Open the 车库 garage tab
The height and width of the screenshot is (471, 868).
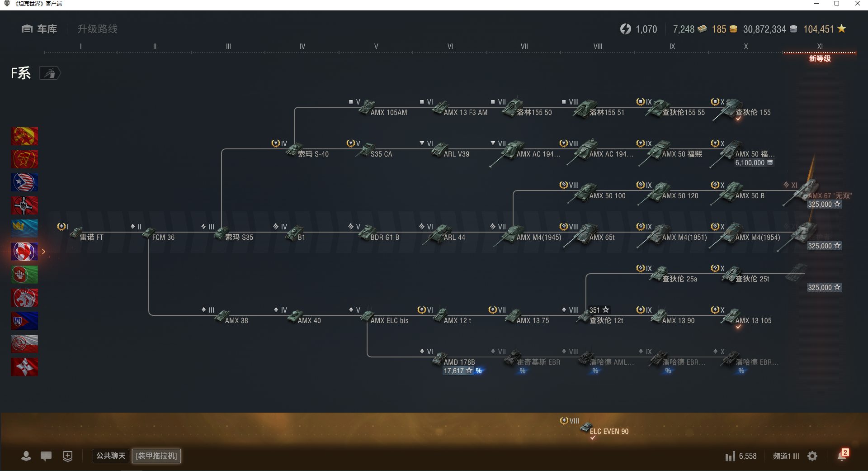point(39,29)
